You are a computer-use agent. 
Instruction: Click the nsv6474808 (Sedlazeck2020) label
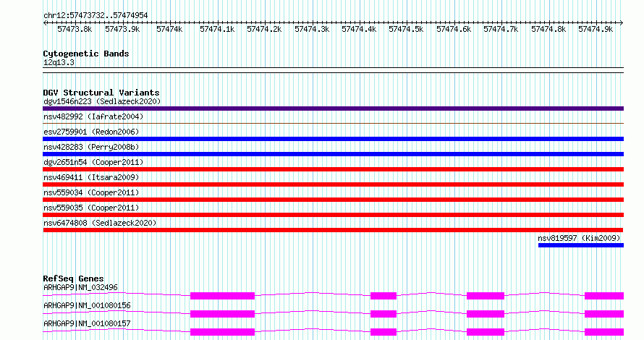click(100, 224)
